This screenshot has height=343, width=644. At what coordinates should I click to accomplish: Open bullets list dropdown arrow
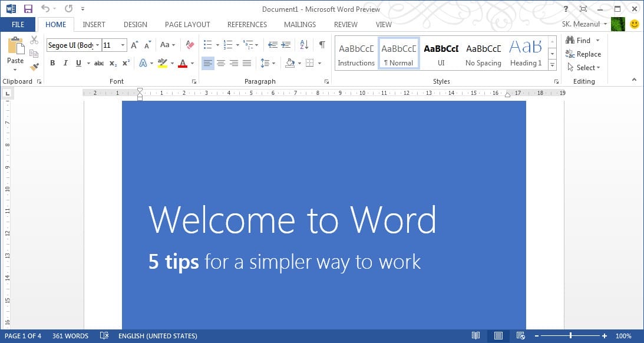(x=217, y=45)
